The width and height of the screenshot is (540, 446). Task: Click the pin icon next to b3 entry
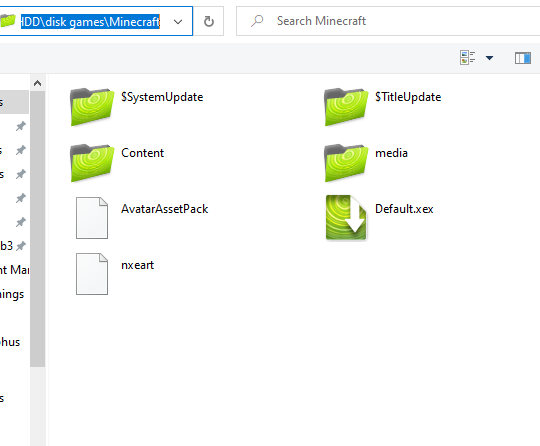coord(21,246)
